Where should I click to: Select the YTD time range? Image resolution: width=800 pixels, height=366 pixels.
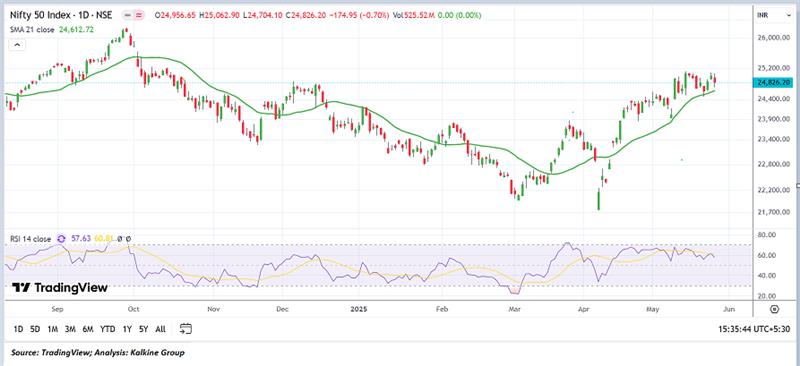click(107, 329)
